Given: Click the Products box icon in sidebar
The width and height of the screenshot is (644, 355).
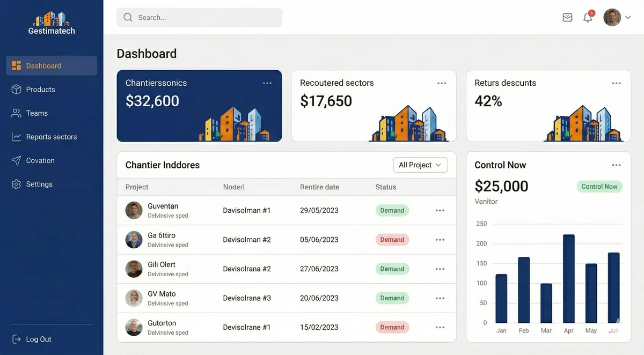Looking at the screenshot, I should click(16, 90).
